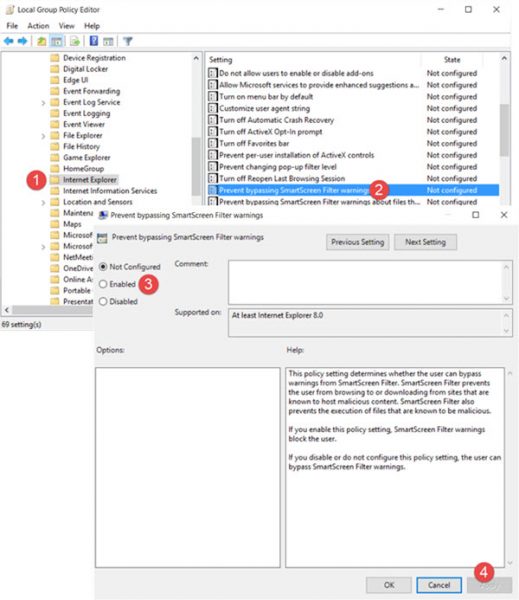Expand the Event Log Service folder

(x=43, y=103)
